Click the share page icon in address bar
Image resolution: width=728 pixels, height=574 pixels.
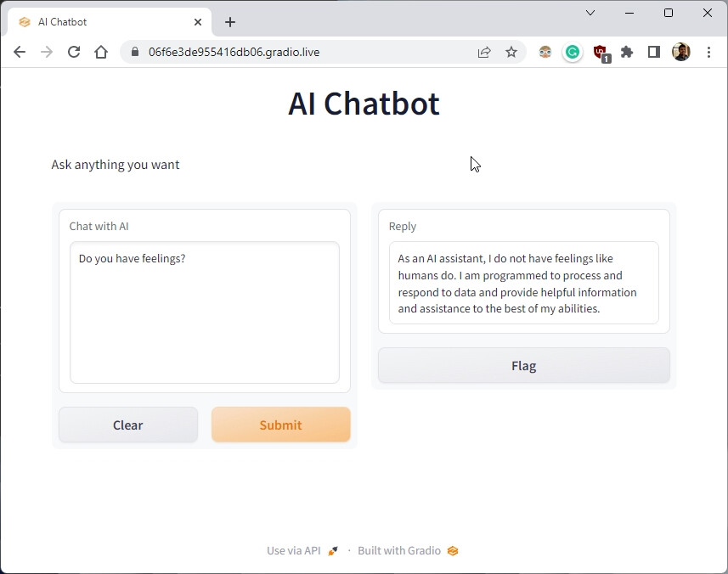pos(484,52)
